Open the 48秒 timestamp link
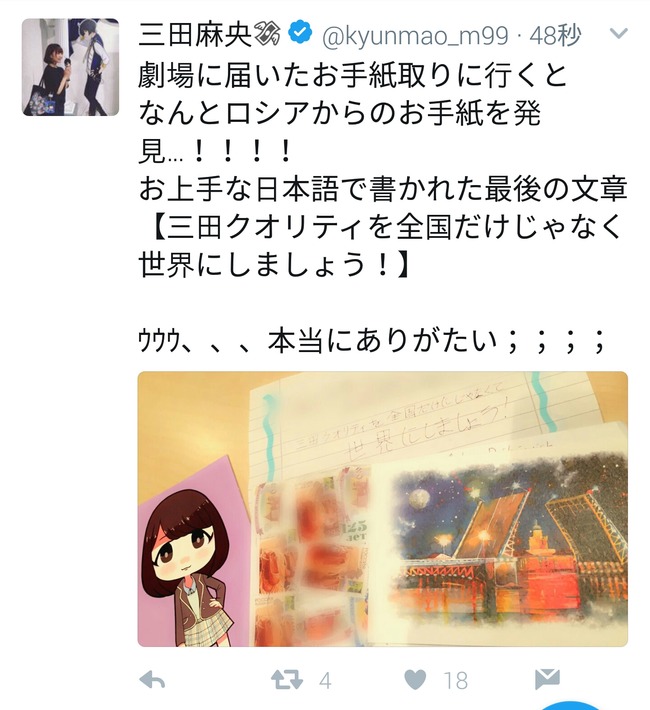The width and height of the screenshot is (650, 710). 555,35
